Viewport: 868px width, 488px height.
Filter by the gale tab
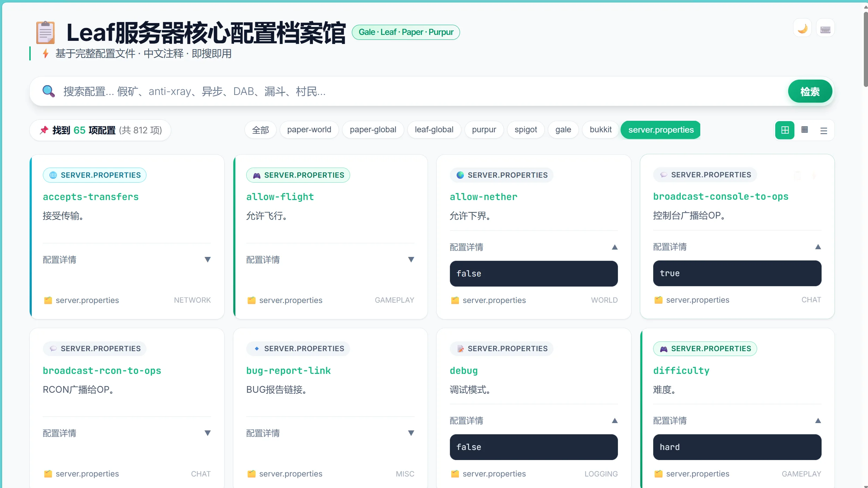pyautogui.click(x=563, y=130)
